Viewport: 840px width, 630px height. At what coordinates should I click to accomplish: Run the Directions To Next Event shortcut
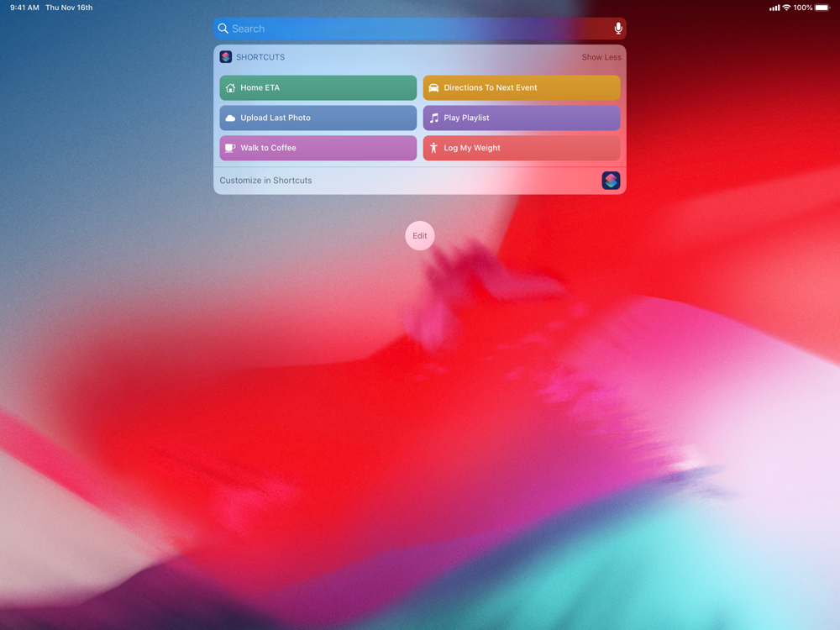click(522, 88)
